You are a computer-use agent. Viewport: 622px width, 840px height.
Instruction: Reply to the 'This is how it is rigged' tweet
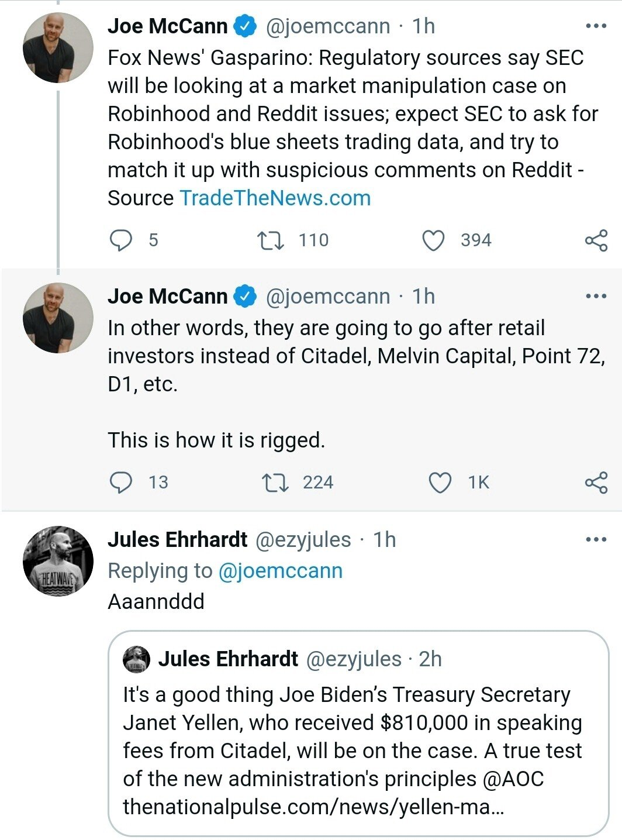[121, 483]
